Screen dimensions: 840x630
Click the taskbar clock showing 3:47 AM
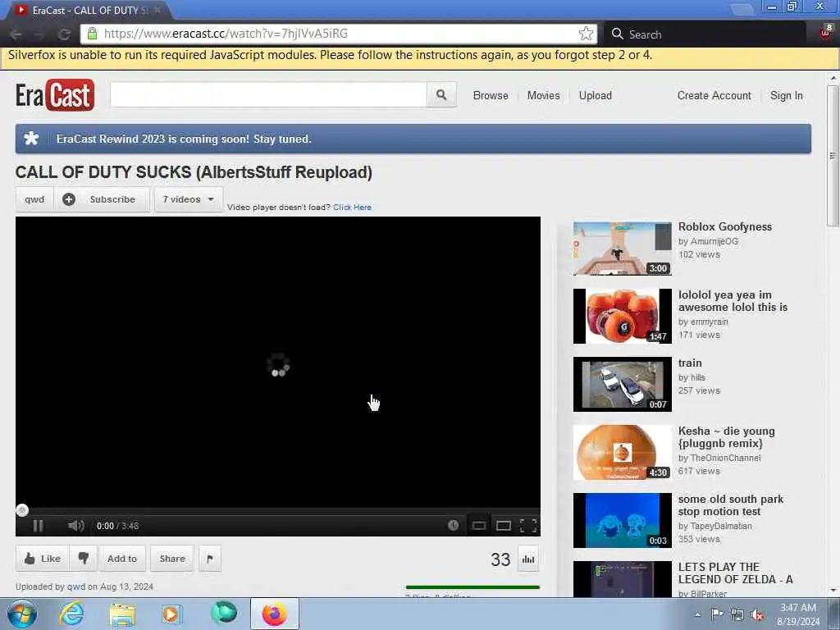tap(798, 614)
